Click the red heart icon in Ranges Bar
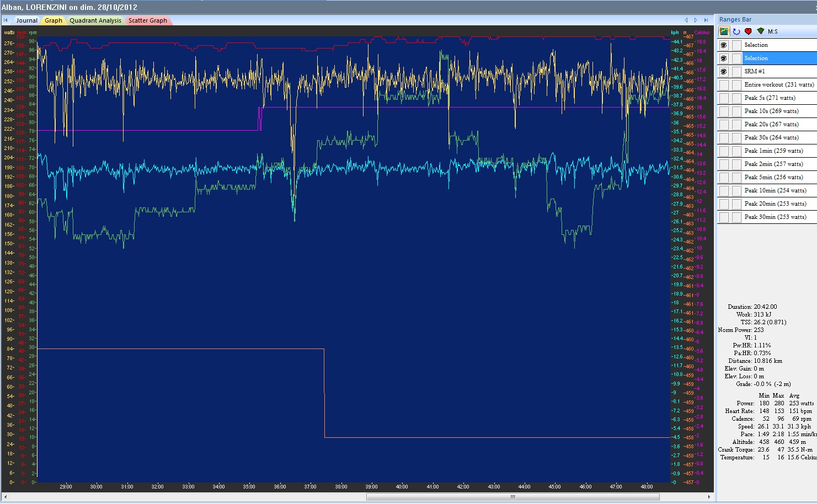 point(748,31)
